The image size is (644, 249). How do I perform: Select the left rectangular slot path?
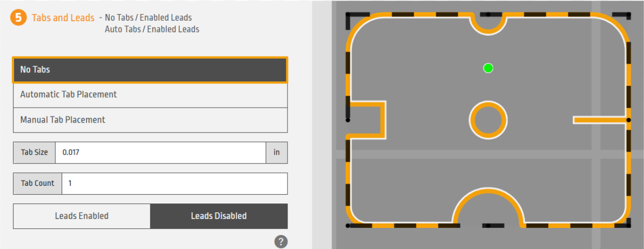coord(383,120)
